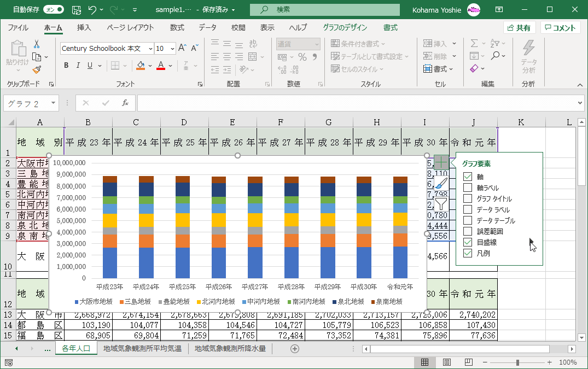Add a new sheet with plus icon
Screen dimensions: 588x369
pos(295,349)
